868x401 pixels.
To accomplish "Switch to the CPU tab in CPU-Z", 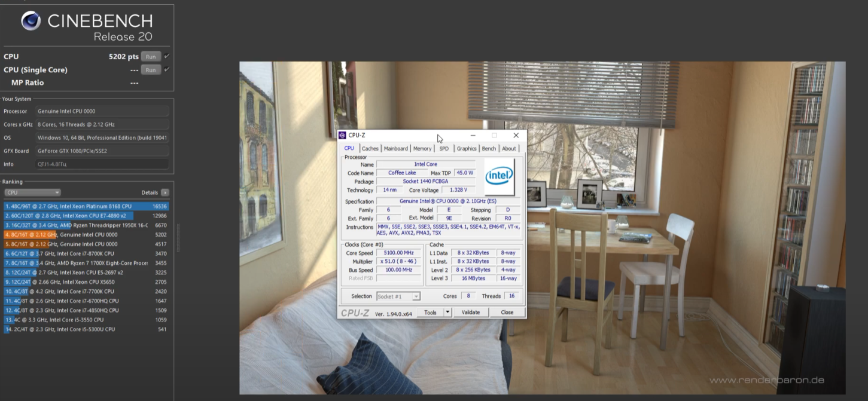I will pyautogui.click(x=349, y=148).
